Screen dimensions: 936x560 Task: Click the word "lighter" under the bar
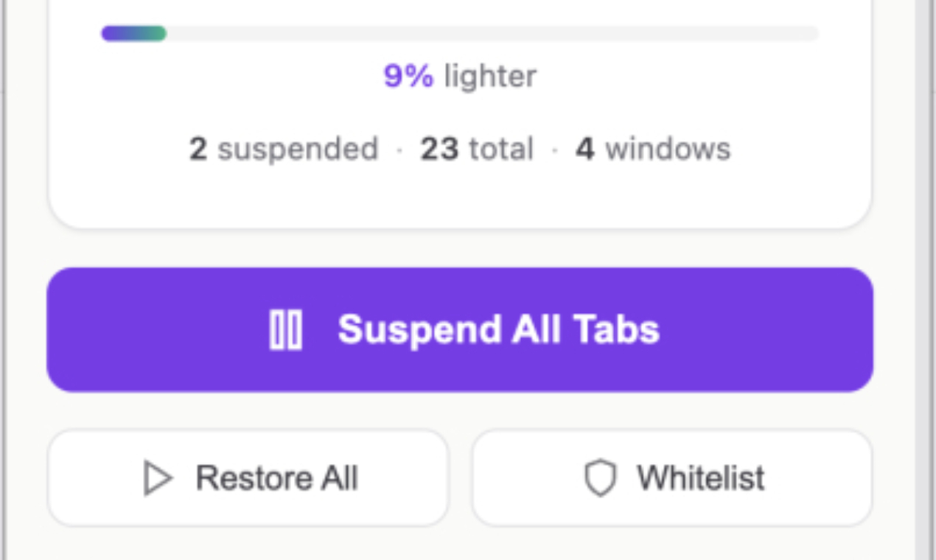pos(490,76)
